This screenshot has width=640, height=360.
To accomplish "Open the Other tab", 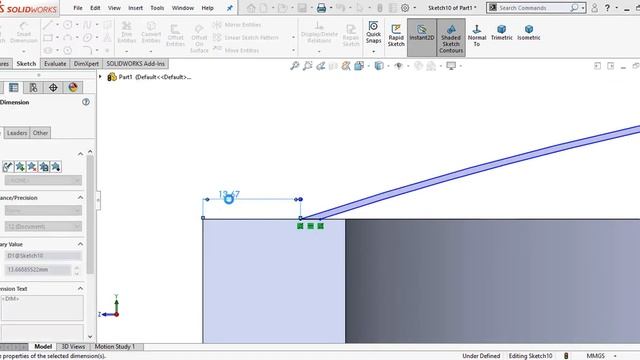I will [x=40, y=133].
